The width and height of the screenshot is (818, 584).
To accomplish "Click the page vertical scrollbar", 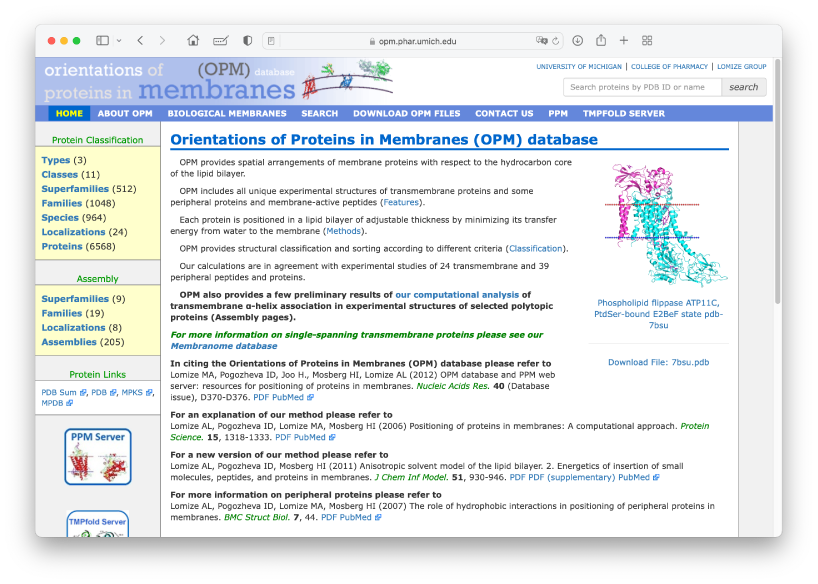I will (x=777, y=183).
